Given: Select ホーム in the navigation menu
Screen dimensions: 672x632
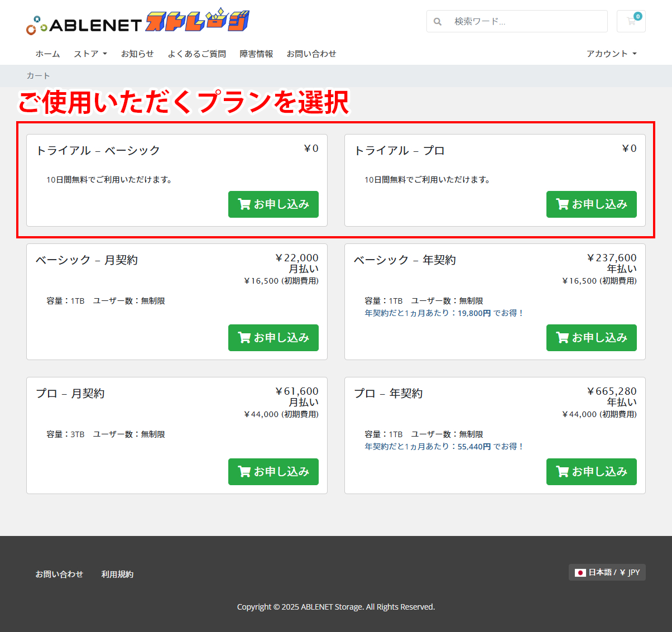Looking at the screenshot, I should tap(47, 54).
